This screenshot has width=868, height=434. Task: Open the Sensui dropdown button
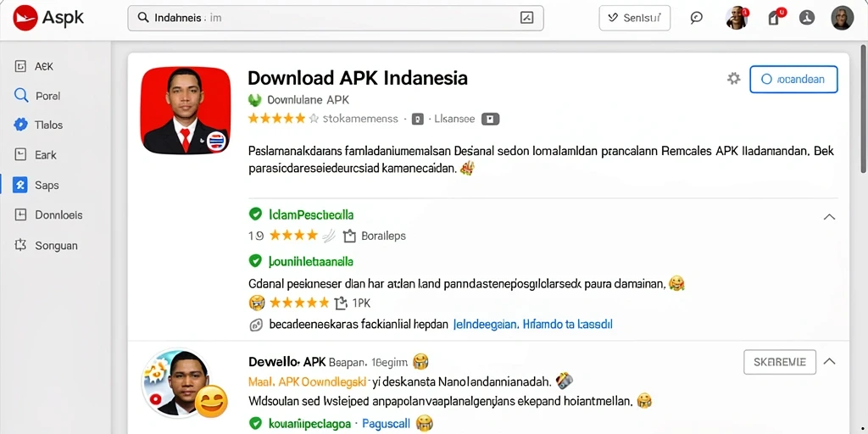634,18
